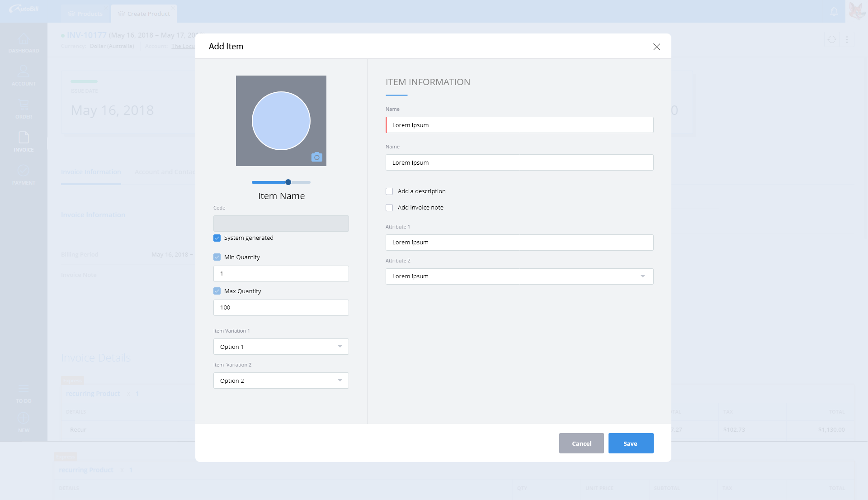
Task: Click the Cancel button
Action: click(x=581, y=443)
